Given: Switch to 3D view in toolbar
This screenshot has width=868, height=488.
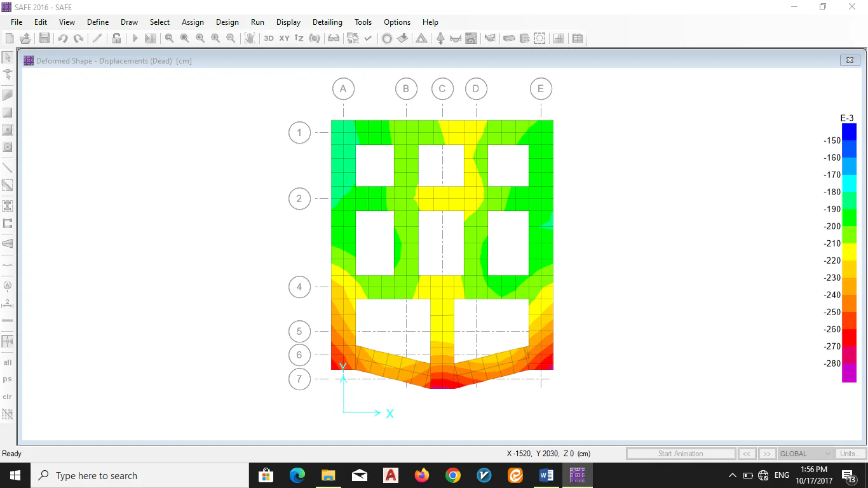Looking at the screenshot, I should pos(269,39).
